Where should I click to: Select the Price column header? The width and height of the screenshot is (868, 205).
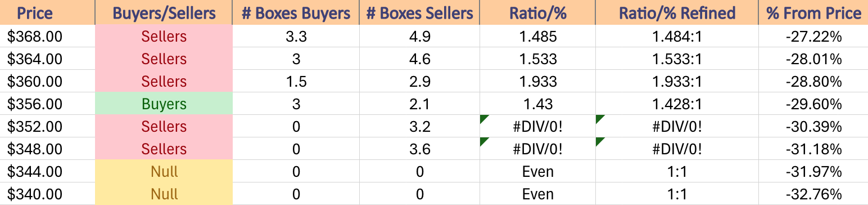pos(48,12)
